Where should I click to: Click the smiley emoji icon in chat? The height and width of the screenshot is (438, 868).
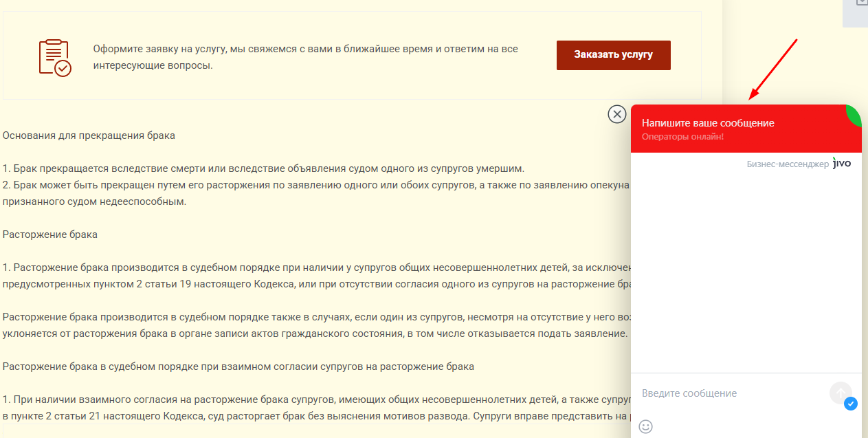(646, 426)
